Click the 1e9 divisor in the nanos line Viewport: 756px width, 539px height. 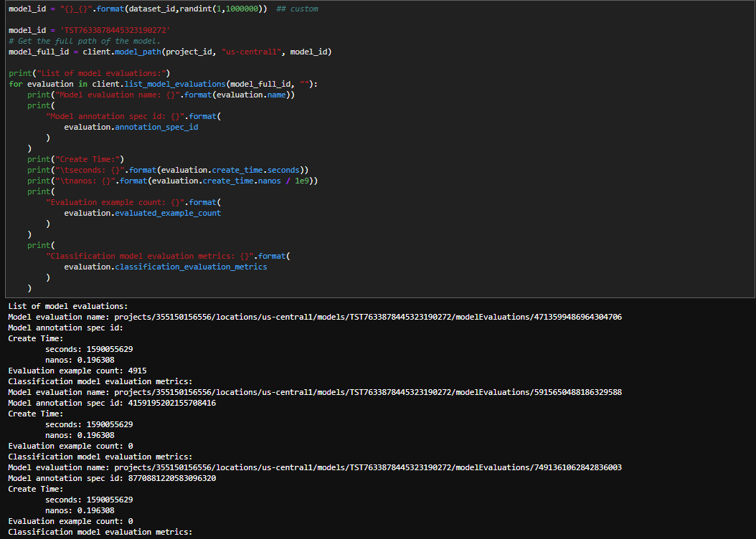point(302,181)
